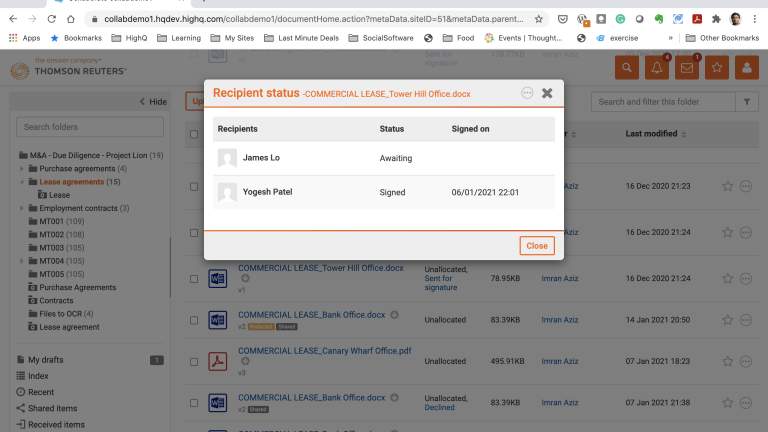
Task: Expand the MT004 folder
Action: click(23, 260)
